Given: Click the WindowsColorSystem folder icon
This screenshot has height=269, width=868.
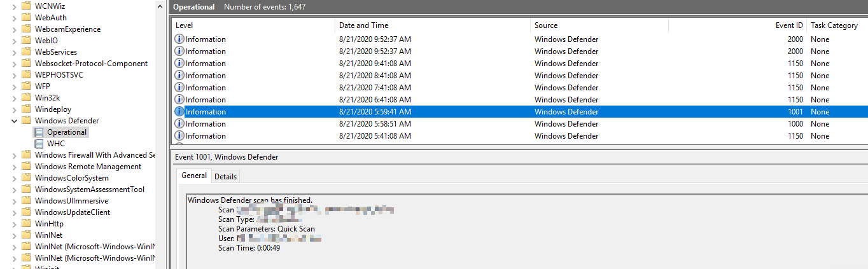Looking at the screenshot, I should pos(26,178).
